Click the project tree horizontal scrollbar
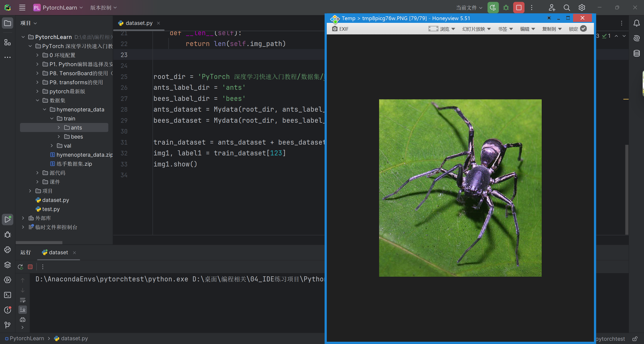The height and width of the screenshot is (344, 644). tap(39, 243)
